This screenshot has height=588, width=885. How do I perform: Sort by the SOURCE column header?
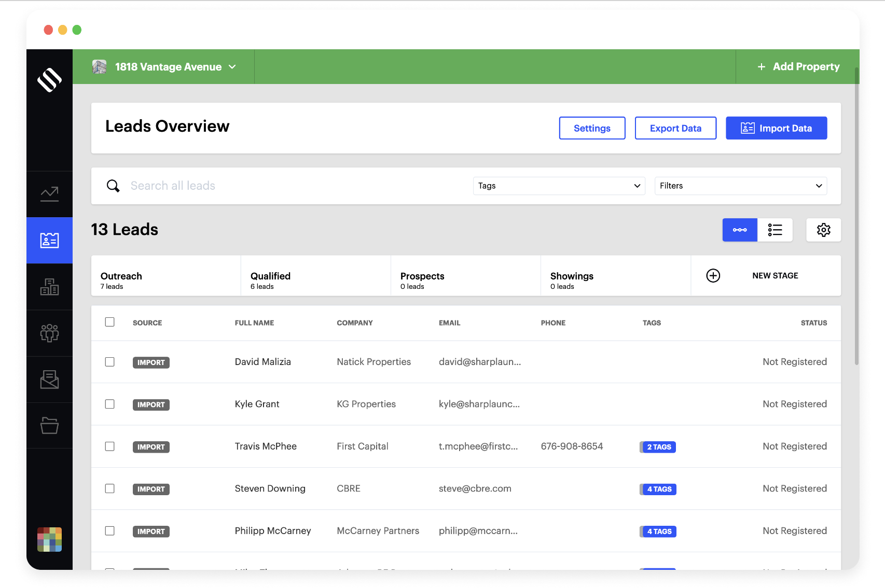147,323
